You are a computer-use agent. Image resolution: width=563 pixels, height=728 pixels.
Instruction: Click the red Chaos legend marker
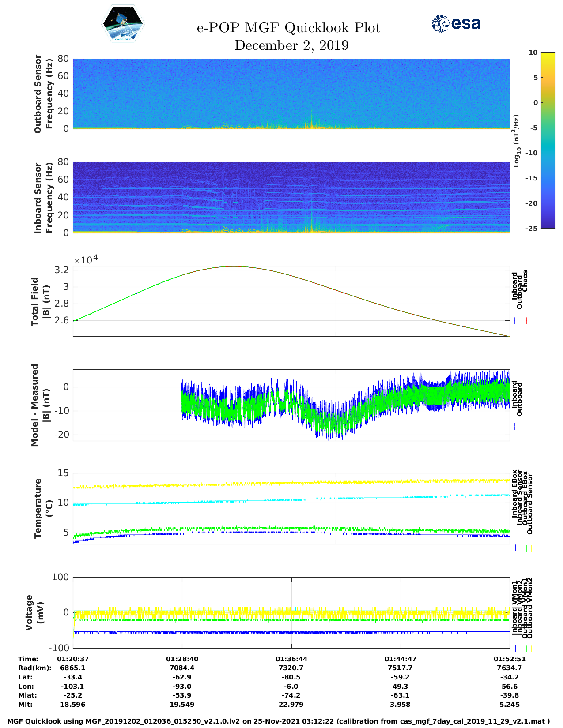526,321
